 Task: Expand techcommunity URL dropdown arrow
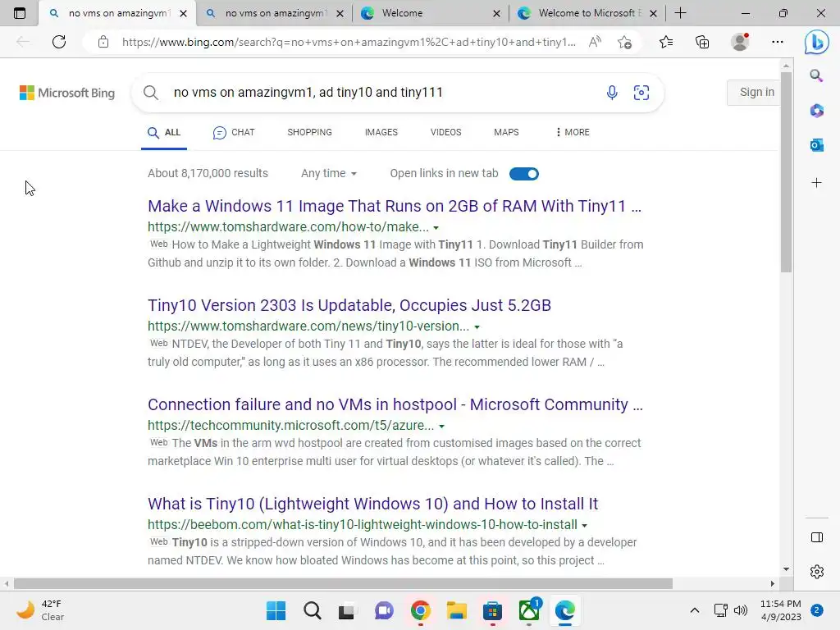(442, 426)
